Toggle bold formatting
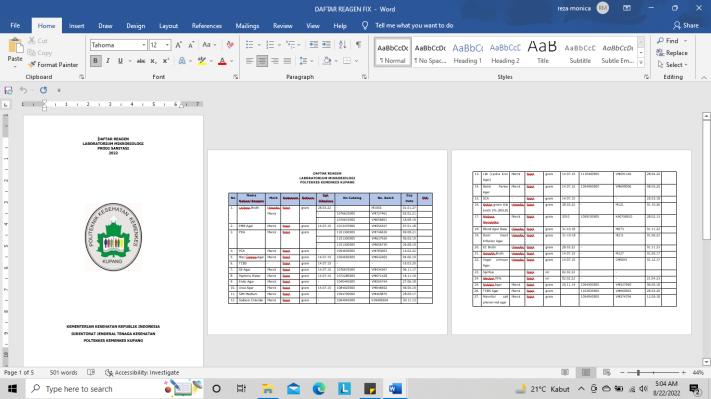The width and height of the screenshot is (711, 399). [95, 61]
